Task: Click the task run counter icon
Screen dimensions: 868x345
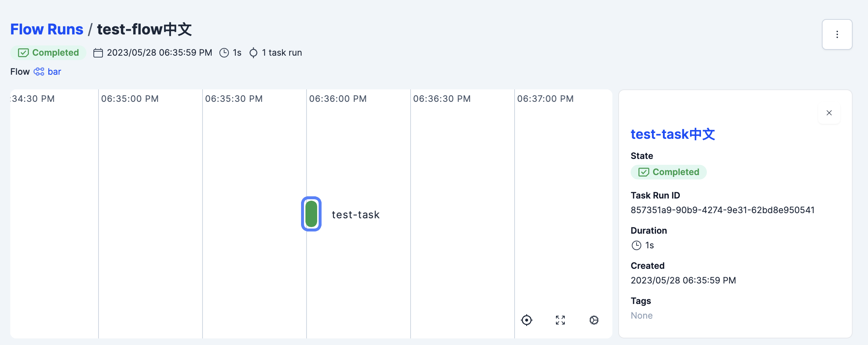Action: [253, 52]
